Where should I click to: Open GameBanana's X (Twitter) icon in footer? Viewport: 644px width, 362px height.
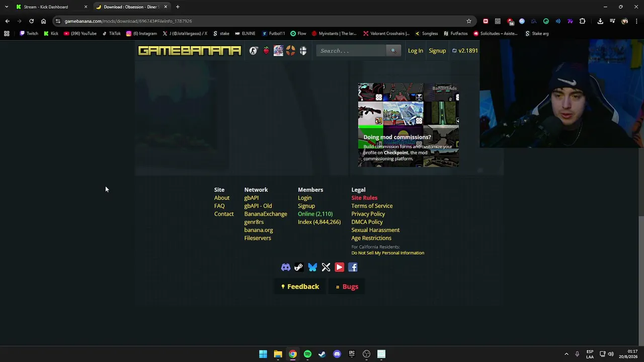click(326, 267)
